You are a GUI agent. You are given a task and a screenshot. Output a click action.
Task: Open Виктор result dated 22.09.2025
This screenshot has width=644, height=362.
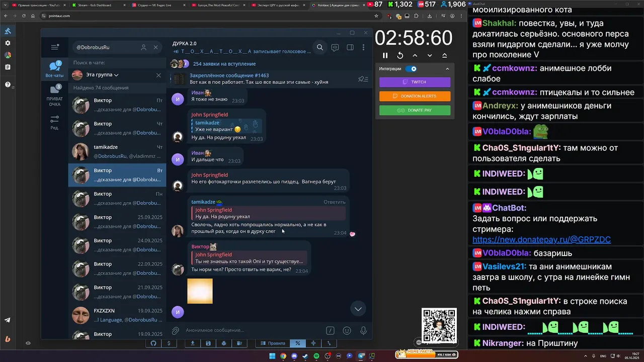point(117,268)
